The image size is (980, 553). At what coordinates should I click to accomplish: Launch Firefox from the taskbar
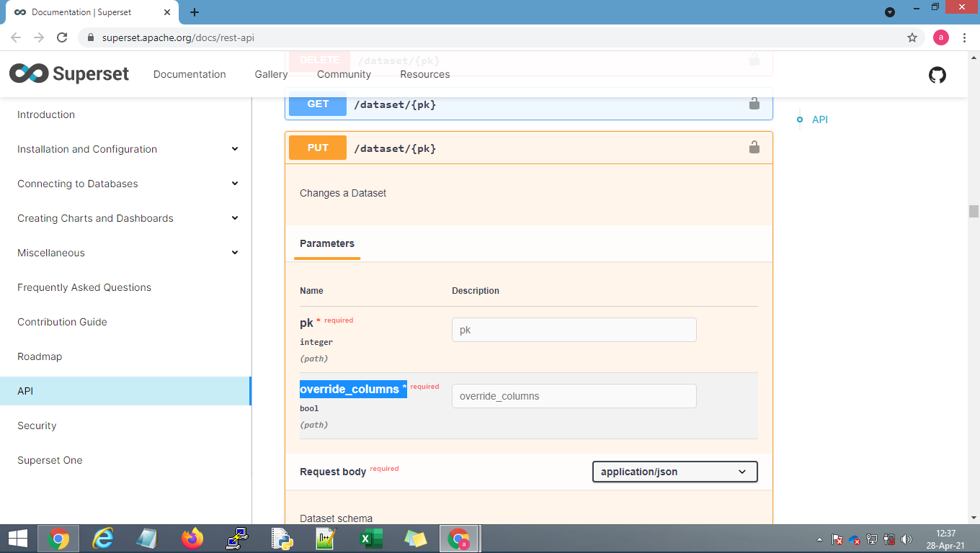click(192, 538)
